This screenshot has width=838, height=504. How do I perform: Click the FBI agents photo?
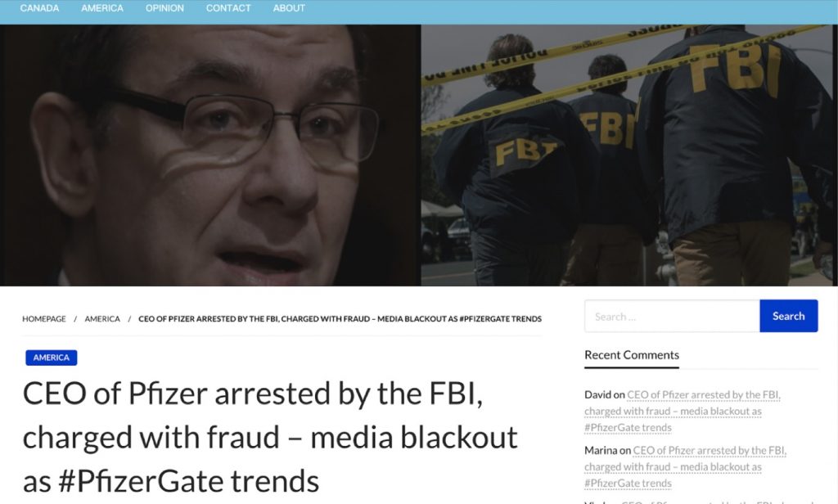(629, 155)
